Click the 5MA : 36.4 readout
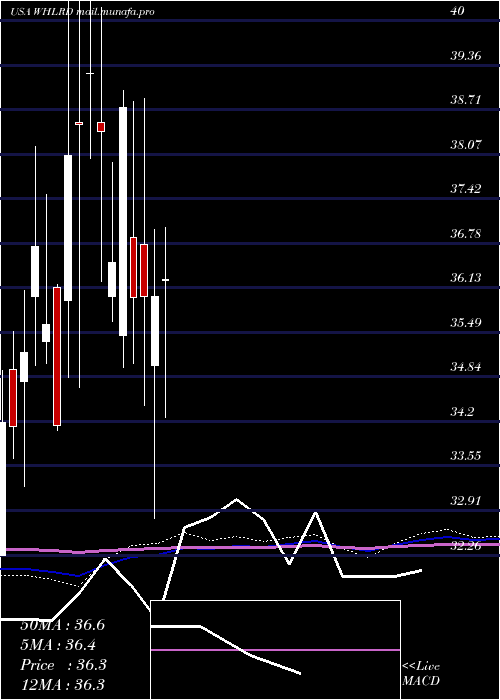The width and height of the screenshot is (500, 700). (x=58, y=645)
